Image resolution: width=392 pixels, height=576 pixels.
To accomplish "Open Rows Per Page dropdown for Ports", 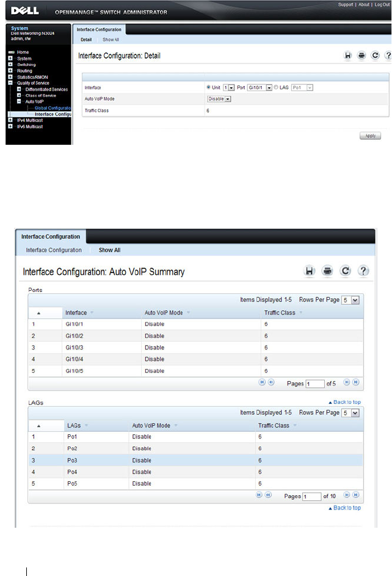I will 350,300.
